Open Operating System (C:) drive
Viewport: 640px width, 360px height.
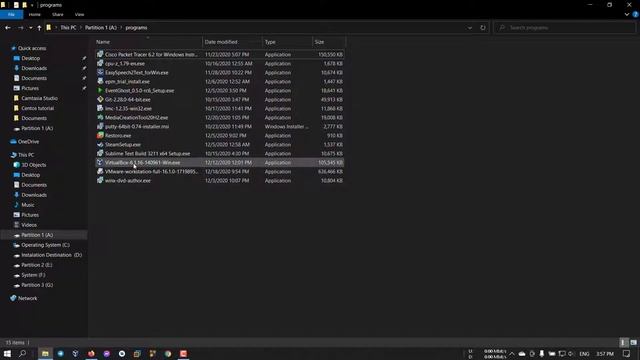[x=45, y=245]
